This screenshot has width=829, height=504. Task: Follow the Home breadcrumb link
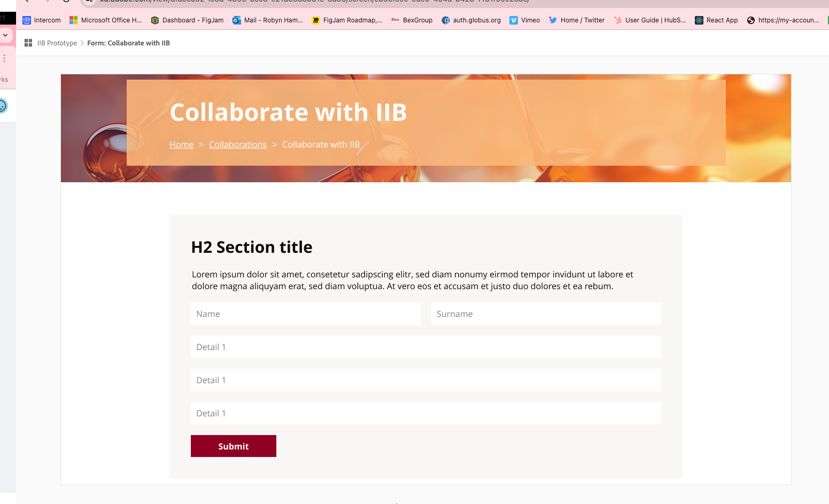click(x=181, y=145)
